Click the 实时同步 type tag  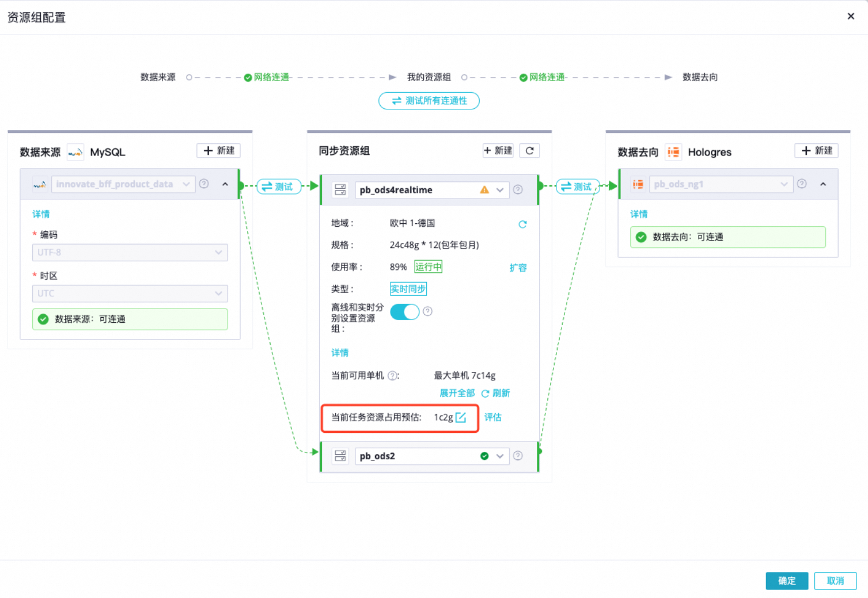click(x=408, y=289)
